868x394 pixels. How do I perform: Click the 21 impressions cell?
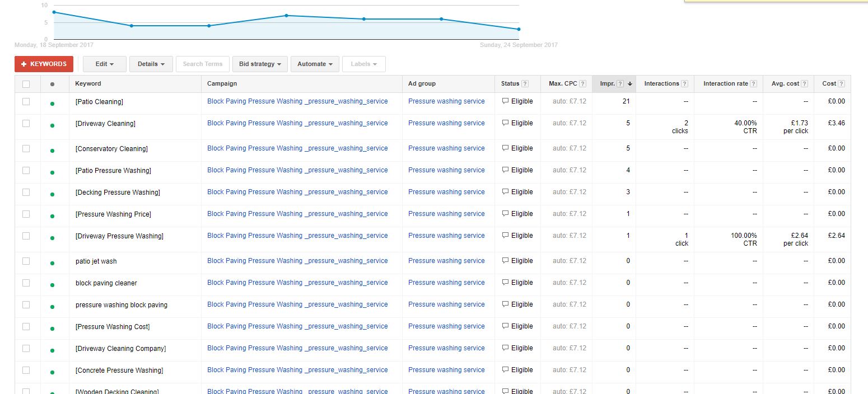[626, 101]
